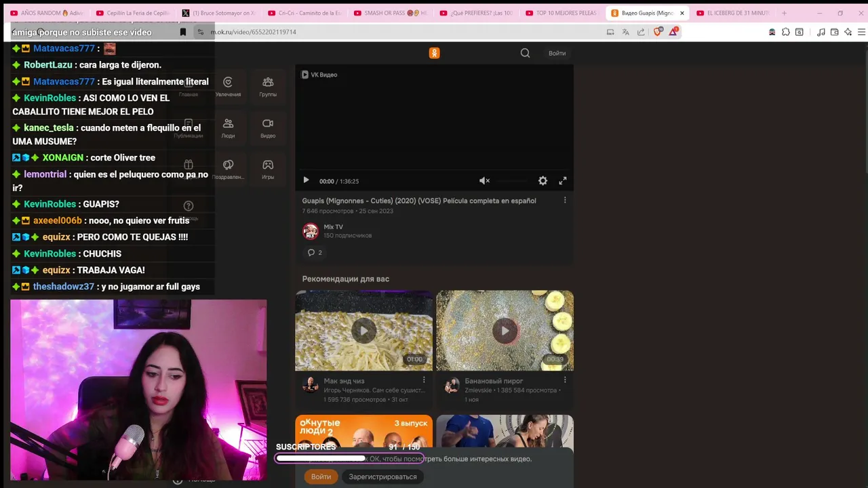Open Видео sidebar section
The image size is (868, 488).
tap(268, 128)
